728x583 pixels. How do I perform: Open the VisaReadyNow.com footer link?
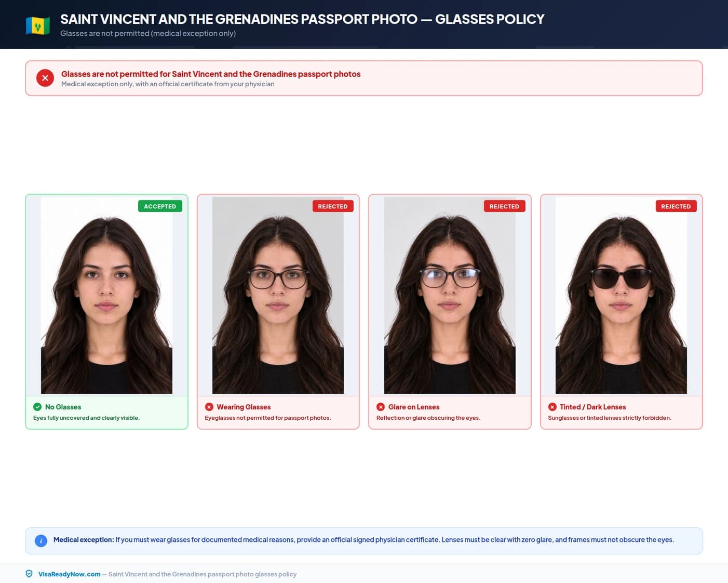click(x=70, y=574)
